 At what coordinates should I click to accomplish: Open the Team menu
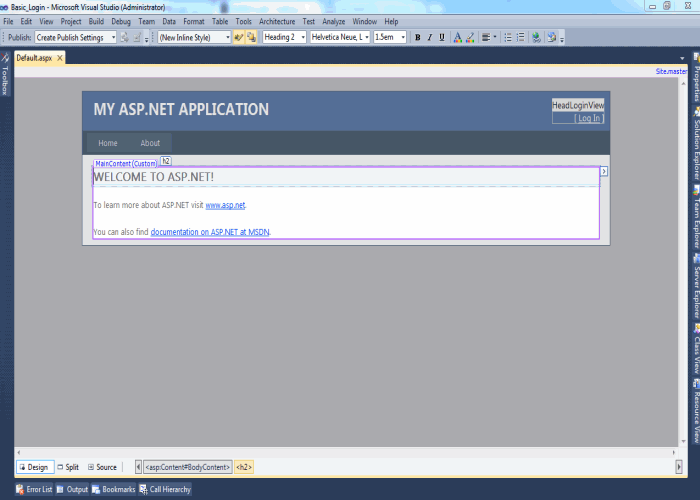point(146,21)
